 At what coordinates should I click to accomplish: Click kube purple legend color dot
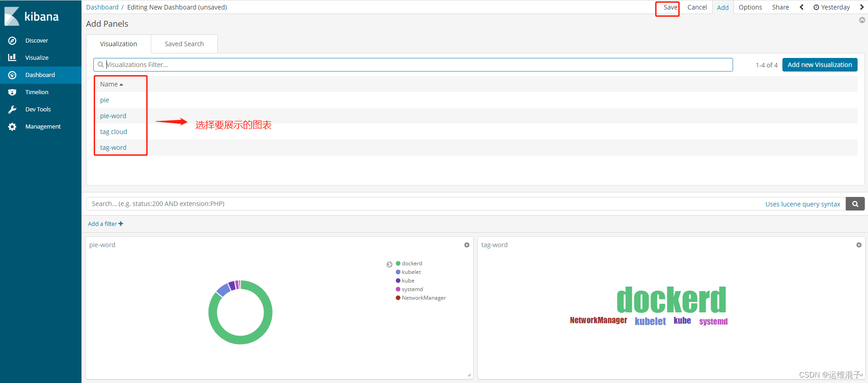(x=398, y=281)
